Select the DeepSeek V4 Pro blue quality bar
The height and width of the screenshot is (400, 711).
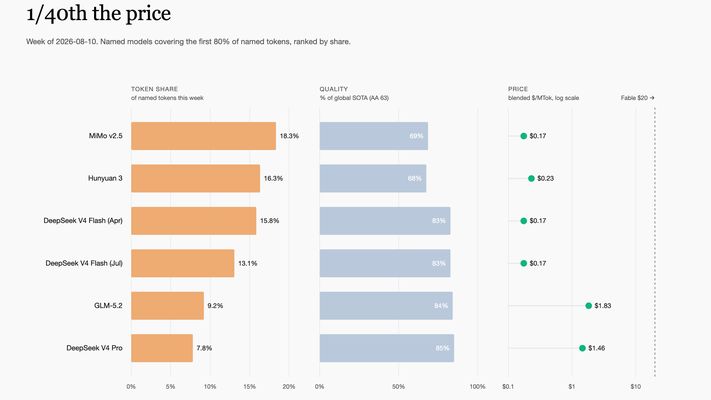coord(387,348)
